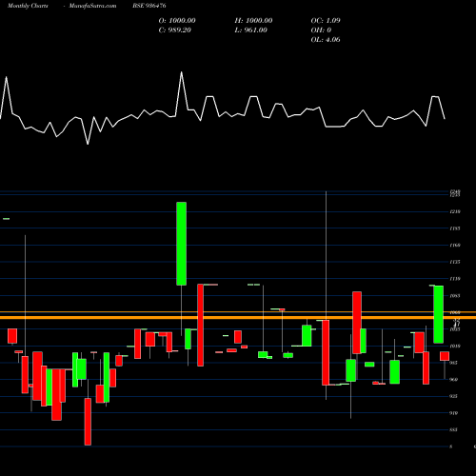Click the 960 price axis label
The height and width of the screenshot is (476, 476).
[454, 380]
